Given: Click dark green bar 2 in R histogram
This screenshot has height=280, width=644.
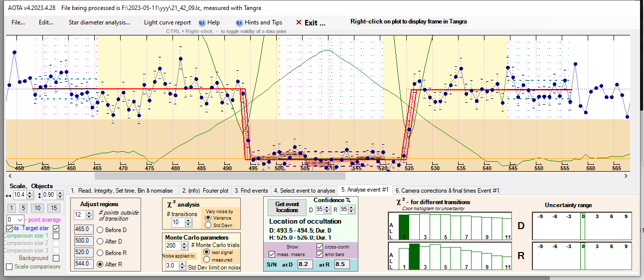Looking at the screenshot, I should pos(414,257).
